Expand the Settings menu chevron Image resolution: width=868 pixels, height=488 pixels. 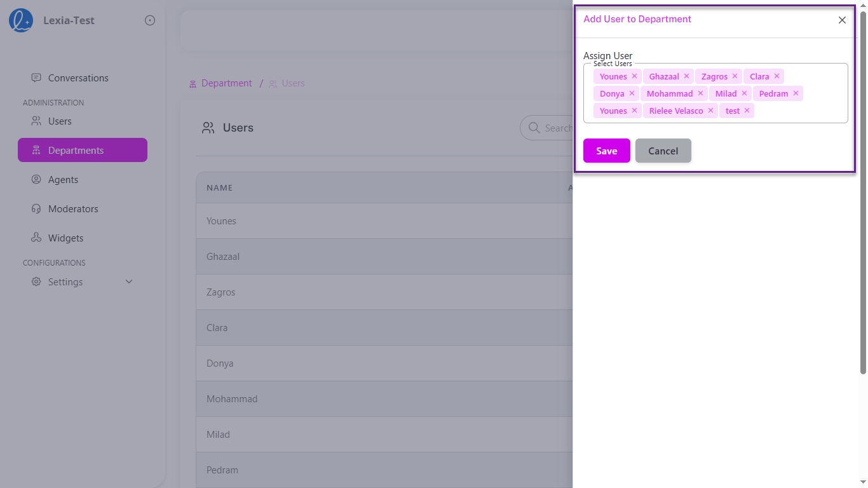(x=129, y=281)
